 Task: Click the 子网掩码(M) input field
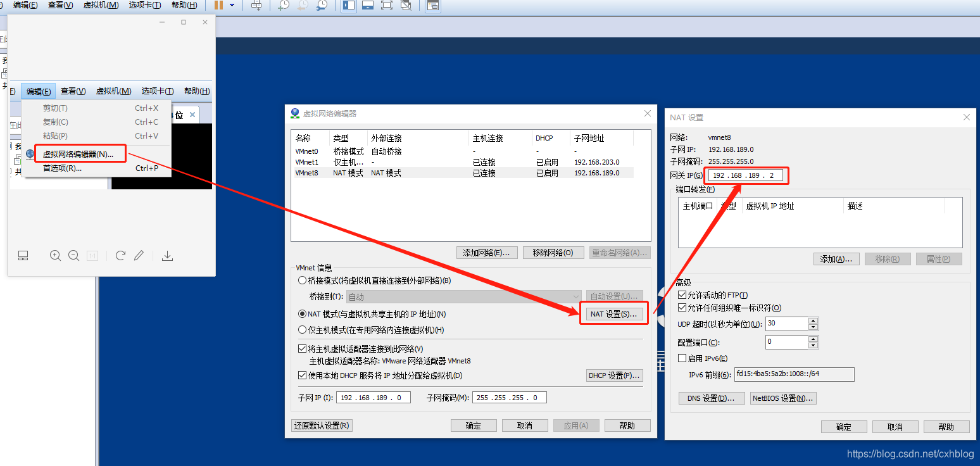pos(509,398)
